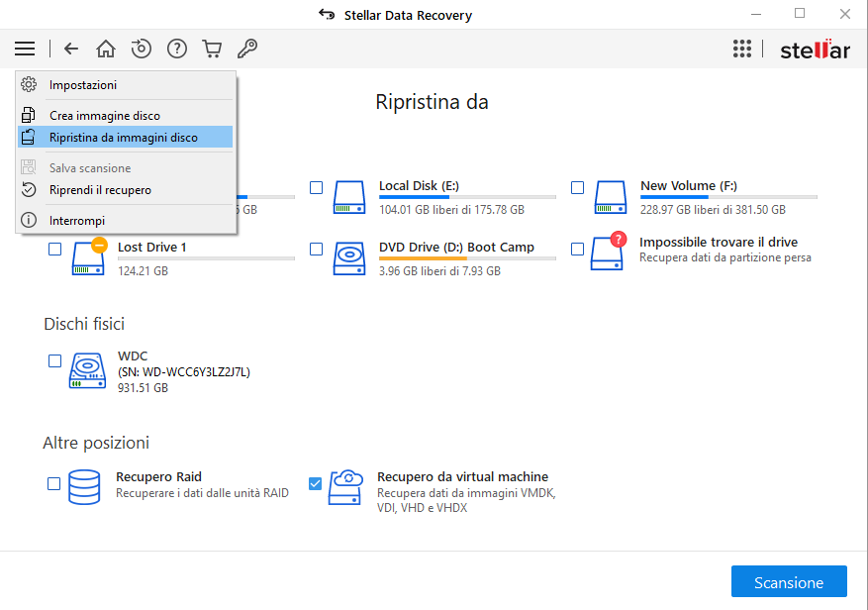Click the WDC physical disk icon
The width and height of the screenshot is (868, 610).
[87, 370]
